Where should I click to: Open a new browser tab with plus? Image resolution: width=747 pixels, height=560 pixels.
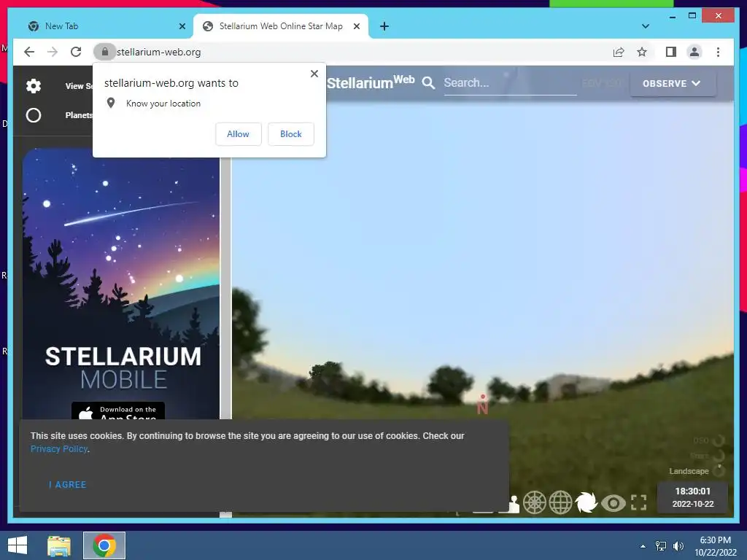[384, 26]
